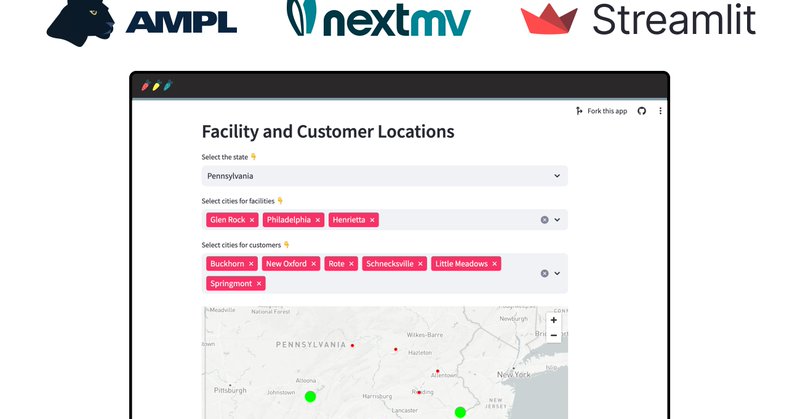Click the red customer dot near Reading
The height and width of the screenshot is (419, 800).
click(x=419, y=392)
